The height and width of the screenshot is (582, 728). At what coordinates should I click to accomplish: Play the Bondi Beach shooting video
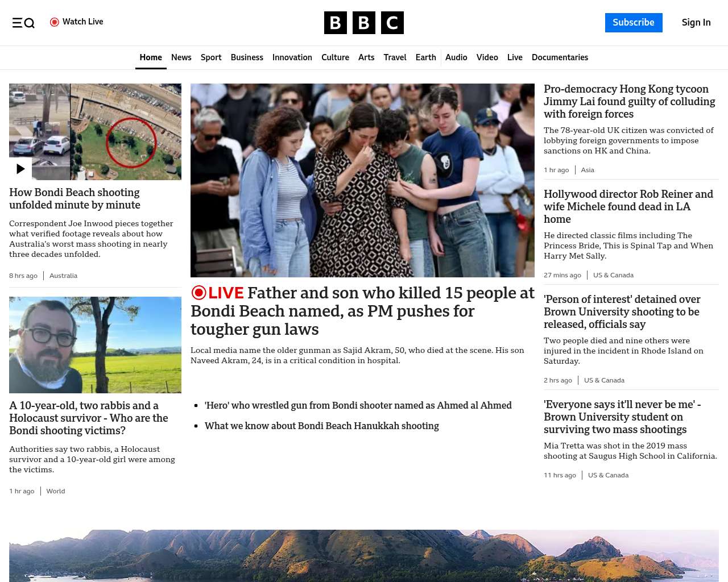[x=20, y=169]
